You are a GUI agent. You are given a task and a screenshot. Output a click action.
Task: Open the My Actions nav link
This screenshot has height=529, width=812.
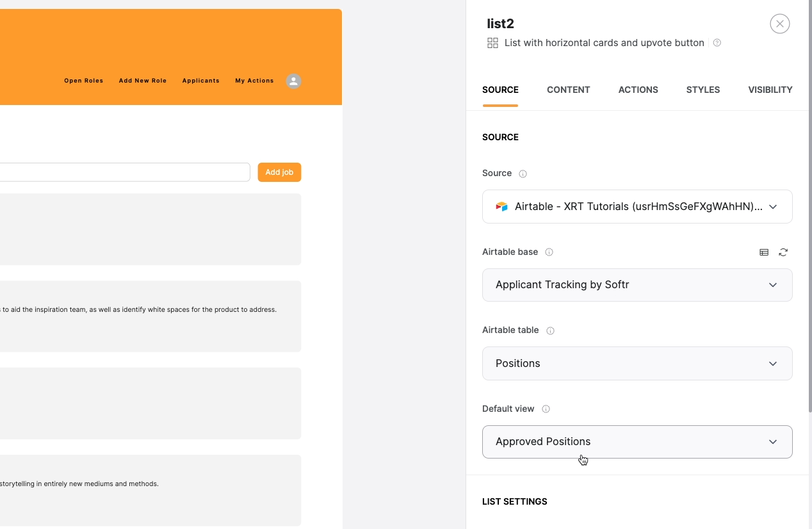(254, 81)
